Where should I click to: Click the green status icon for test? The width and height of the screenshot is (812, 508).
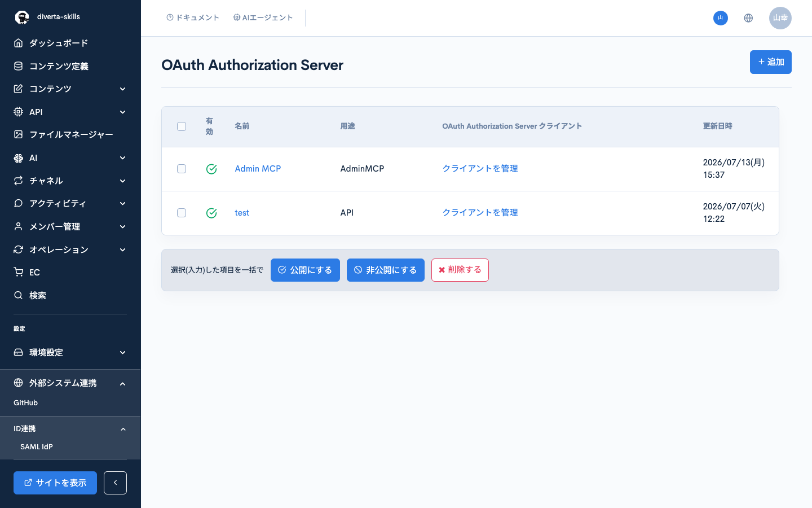pos(211,213)
